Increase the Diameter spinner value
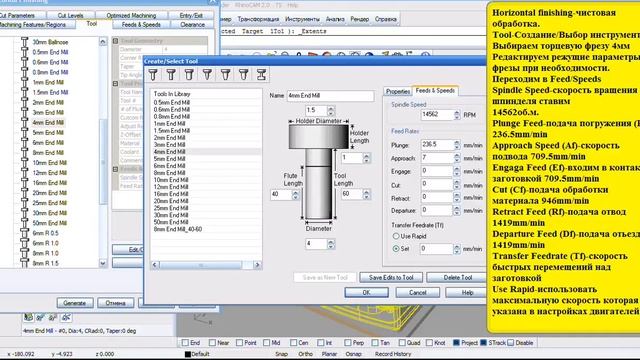Viewport: 640px width, 360px height. click(x=331, y=242)
